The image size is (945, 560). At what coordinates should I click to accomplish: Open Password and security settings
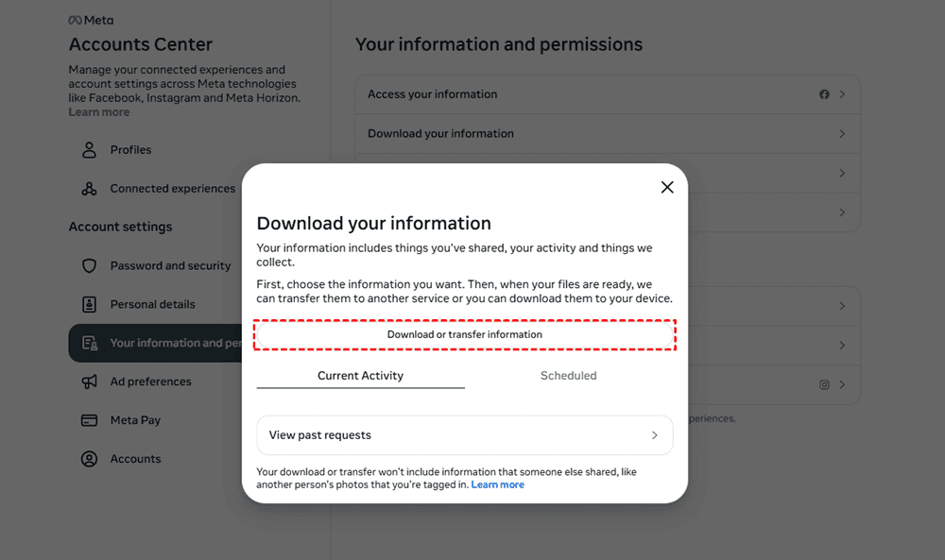(x=170, y=266)
